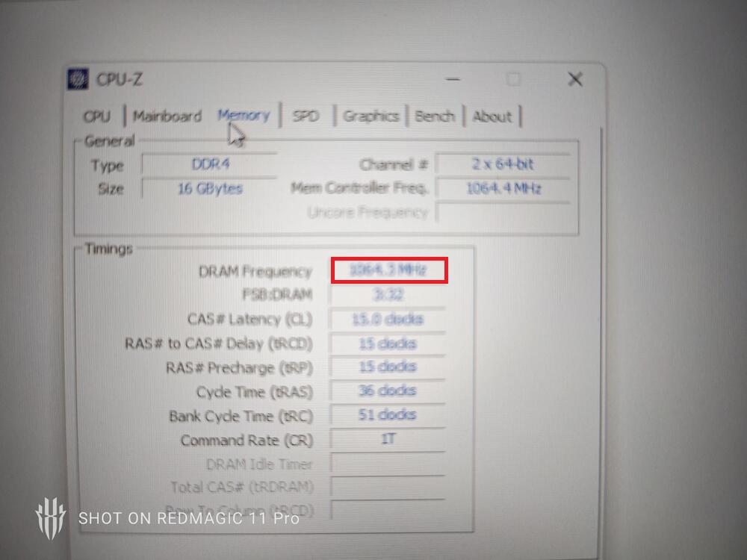Select the Channel # value 2 x 64-bit

coord(503,164)
